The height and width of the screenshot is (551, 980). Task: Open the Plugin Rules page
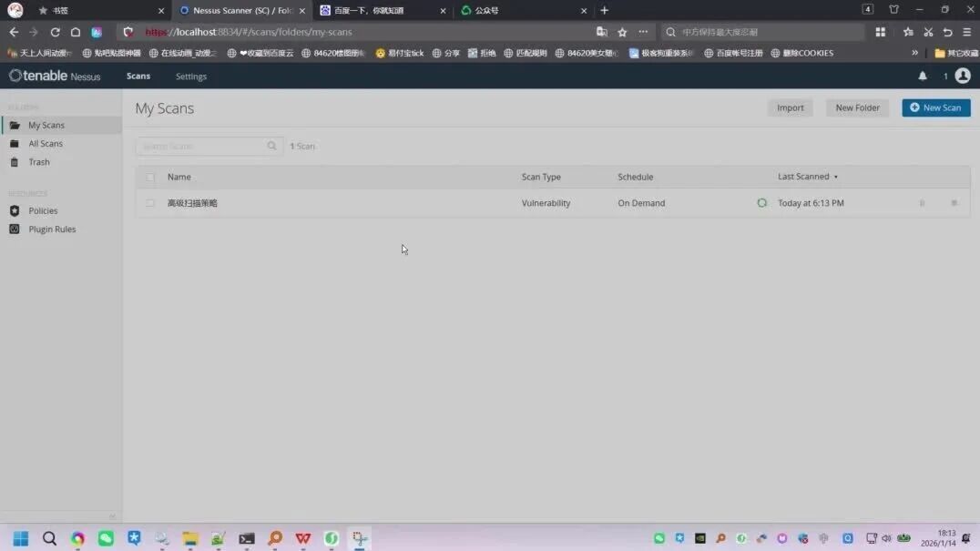(52, 230)
